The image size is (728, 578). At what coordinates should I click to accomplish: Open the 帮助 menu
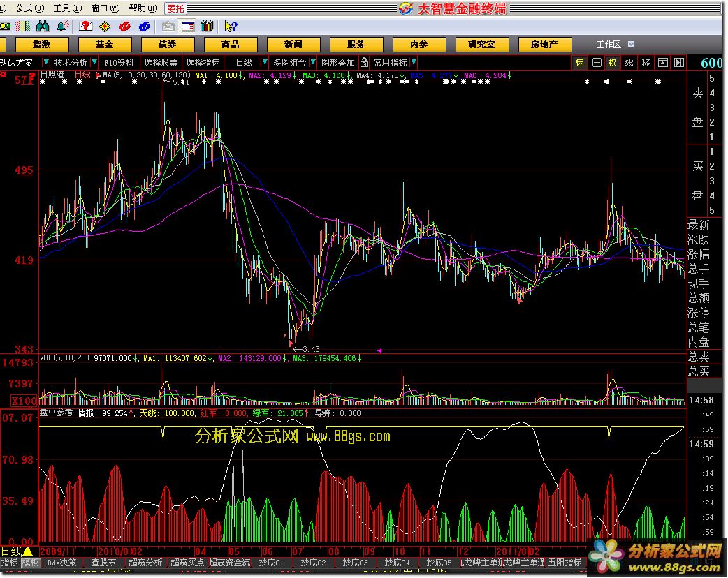pyautogui.click(x=143, y=8)
